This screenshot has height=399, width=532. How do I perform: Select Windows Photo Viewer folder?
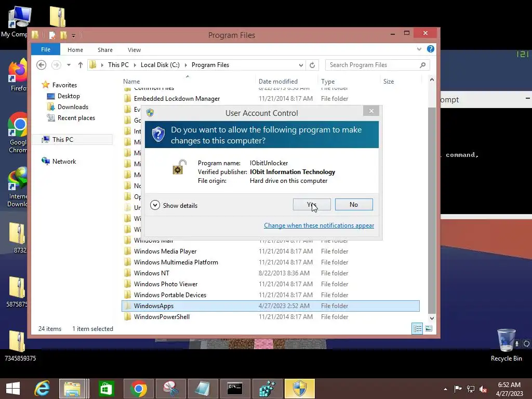point(270,284)
